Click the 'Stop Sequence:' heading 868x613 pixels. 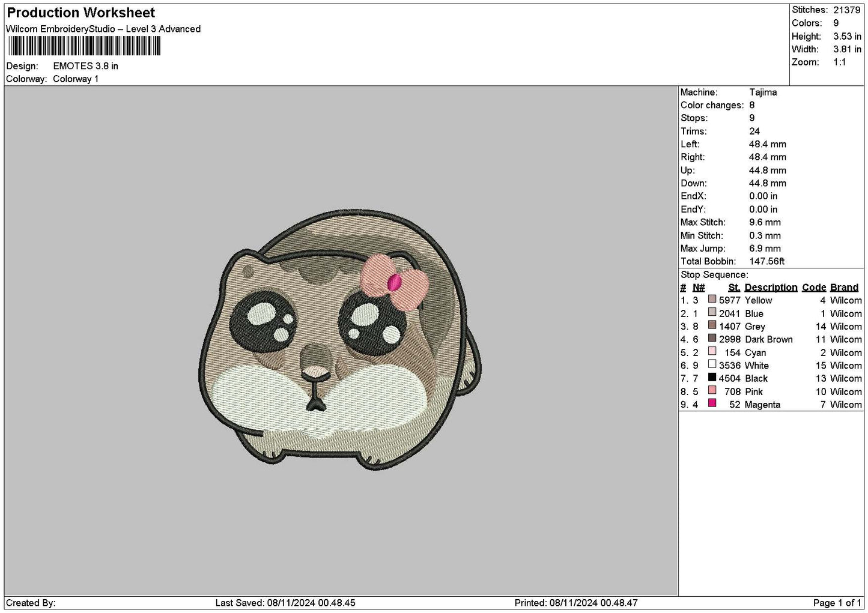click(714, 275)
